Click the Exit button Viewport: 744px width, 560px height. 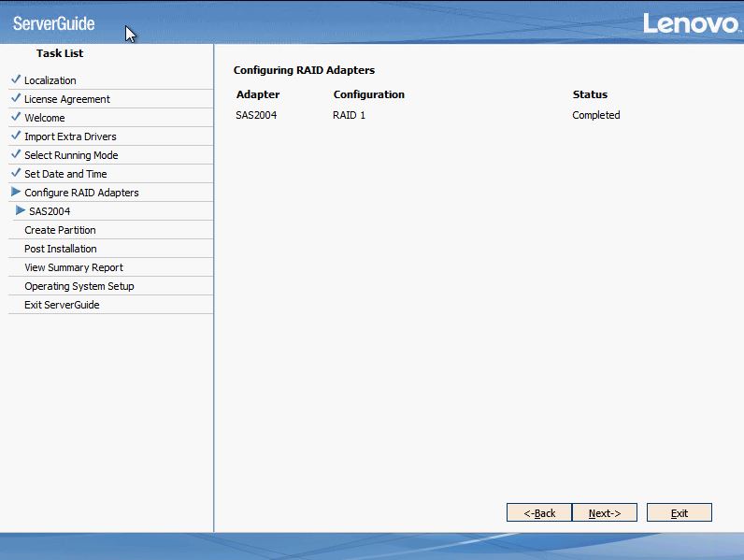tap(679, 512)
